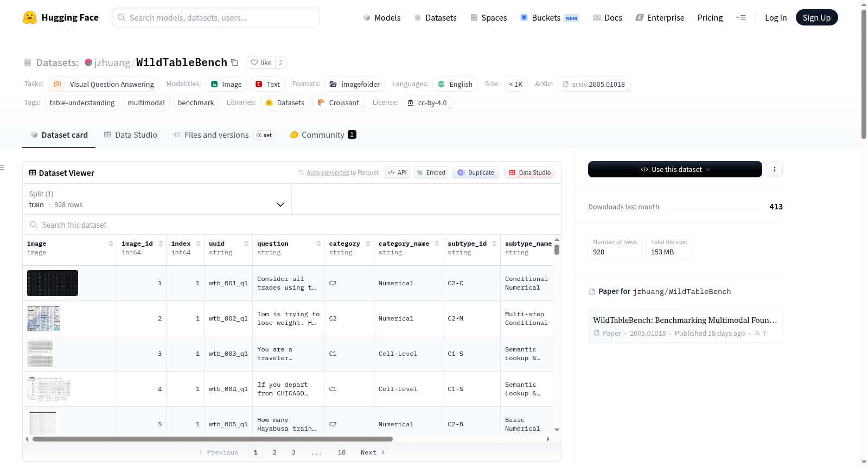Image resolution: width=868 pixels, height=467 pixels.
Task: Click the Embed button
Action: click(431, 172)
